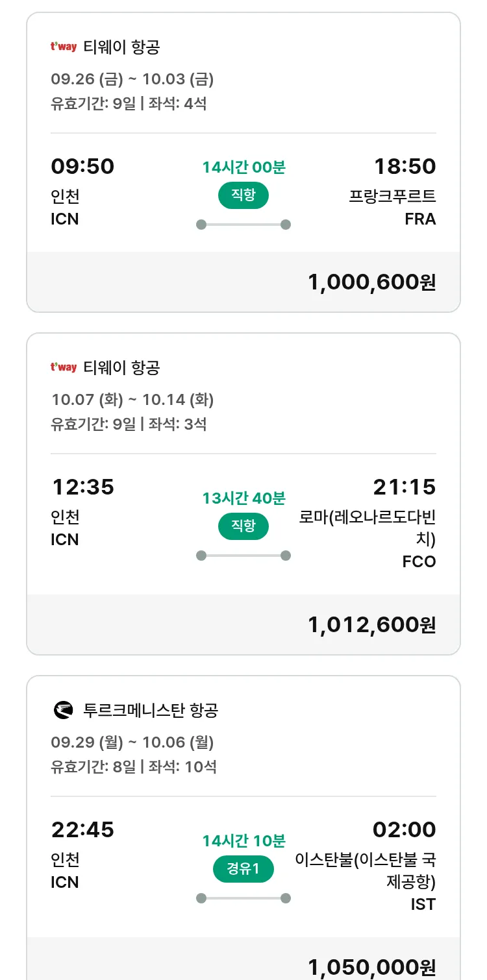
Task: Click the IST airport code
Action: pyautogui.click(x=423, y=904)
